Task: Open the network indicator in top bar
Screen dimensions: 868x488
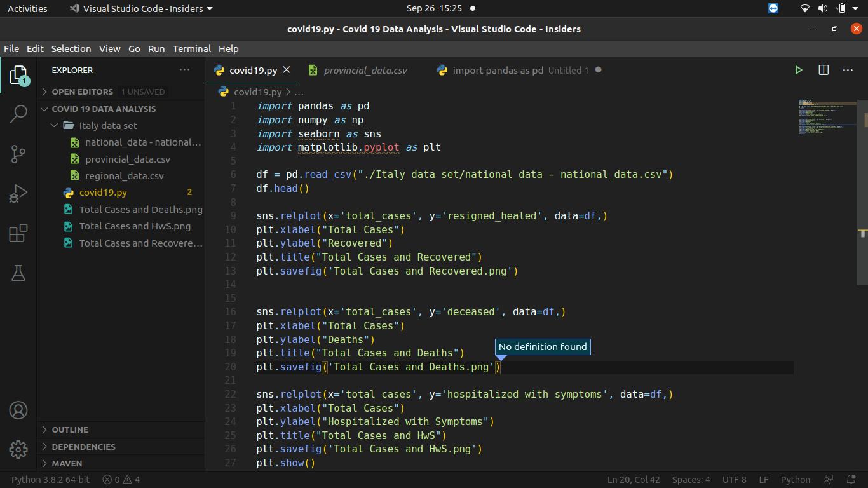Action: [805, 8]
